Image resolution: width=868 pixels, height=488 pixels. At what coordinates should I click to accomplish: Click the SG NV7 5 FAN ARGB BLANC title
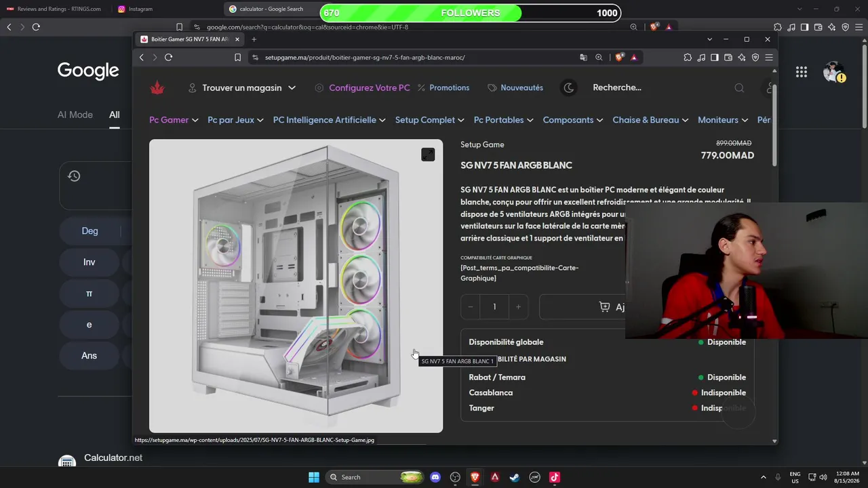516,165
